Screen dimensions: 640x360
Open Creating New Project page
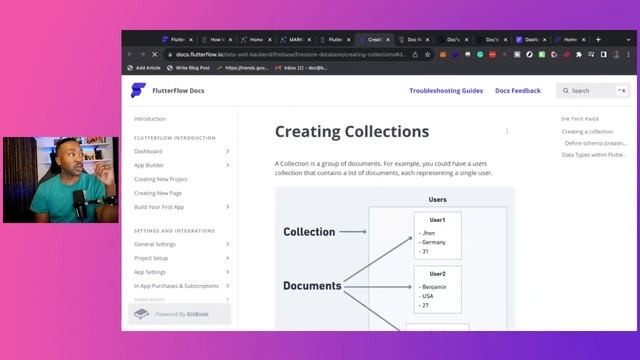point(160,179)
